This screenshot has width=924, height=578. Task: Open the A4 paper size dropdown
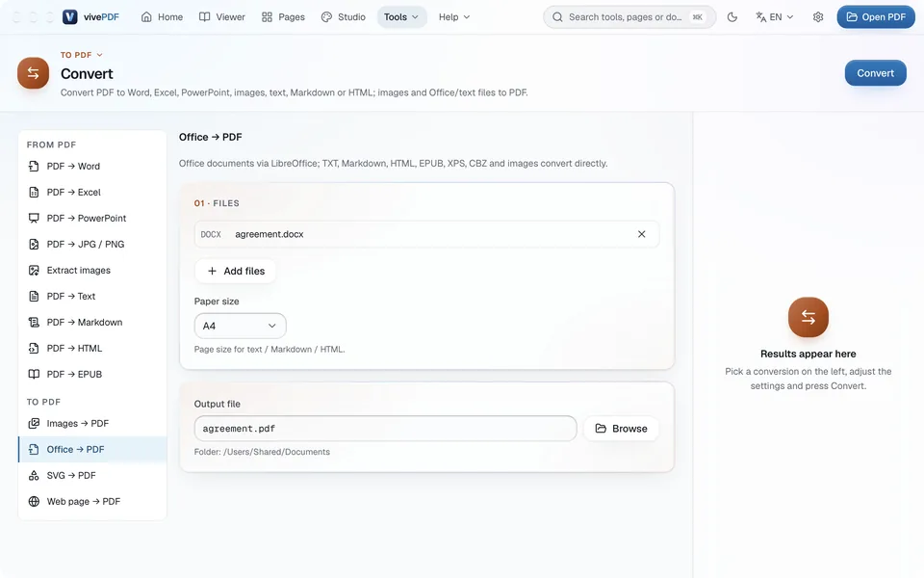tap(240, 326)
